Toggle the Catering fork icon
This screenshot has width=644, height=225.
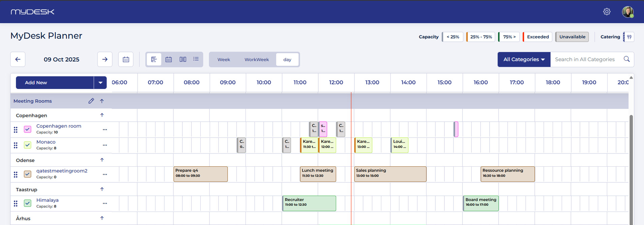click(x=629, y=37)
